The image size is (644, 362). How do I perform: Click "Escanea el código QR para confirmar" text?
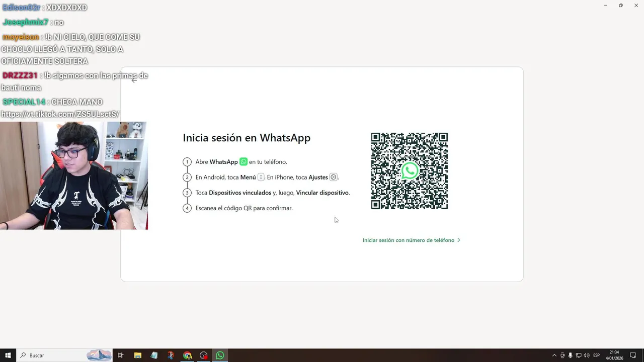pos(244,208)
